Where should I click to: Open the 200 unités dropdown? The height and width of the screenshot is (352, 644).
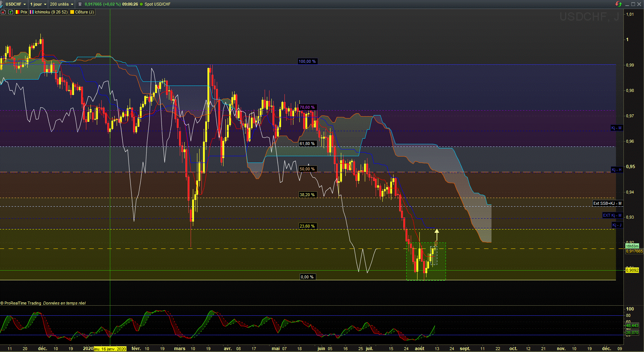pyautogui.click(x=62, y=4)
